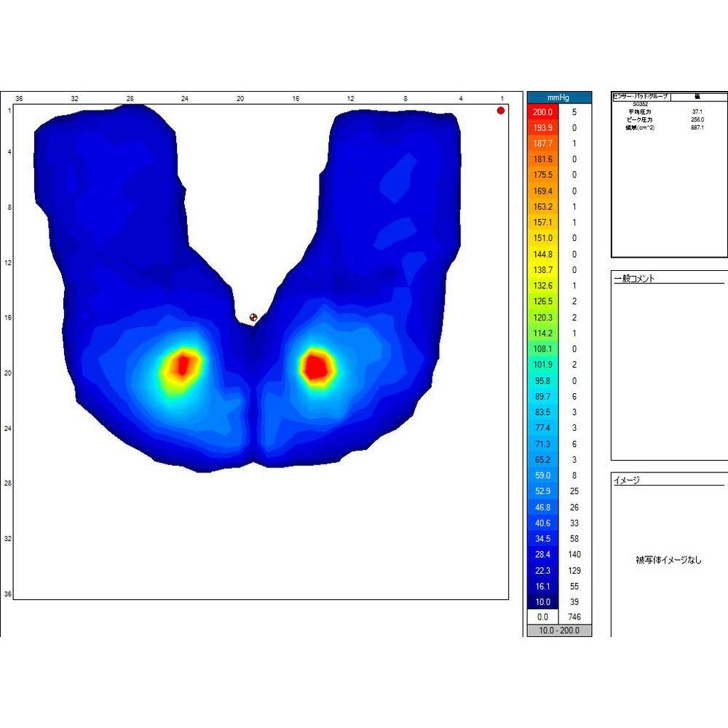The height and width of the screenshot is (728, 728).
Task: Select the mmHg legend header
Action: pos(559,97)
